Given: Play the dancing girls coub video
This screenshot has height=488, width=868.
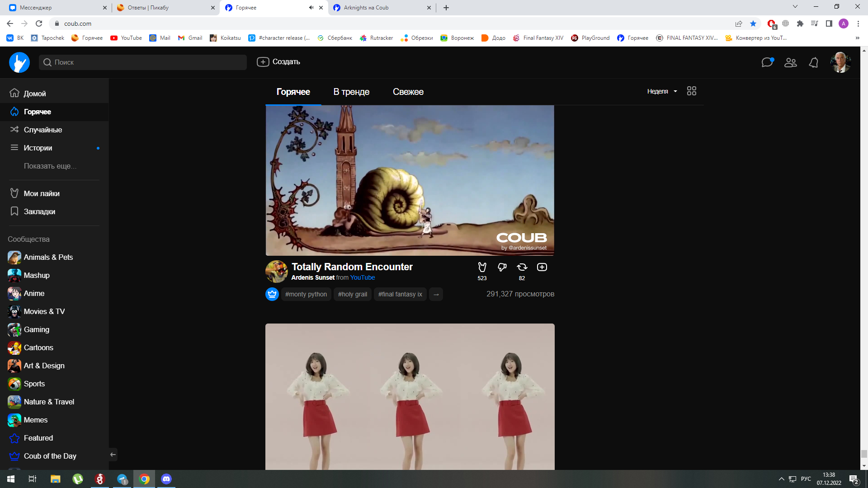Looking at the screenshot, I should (410, 396).
